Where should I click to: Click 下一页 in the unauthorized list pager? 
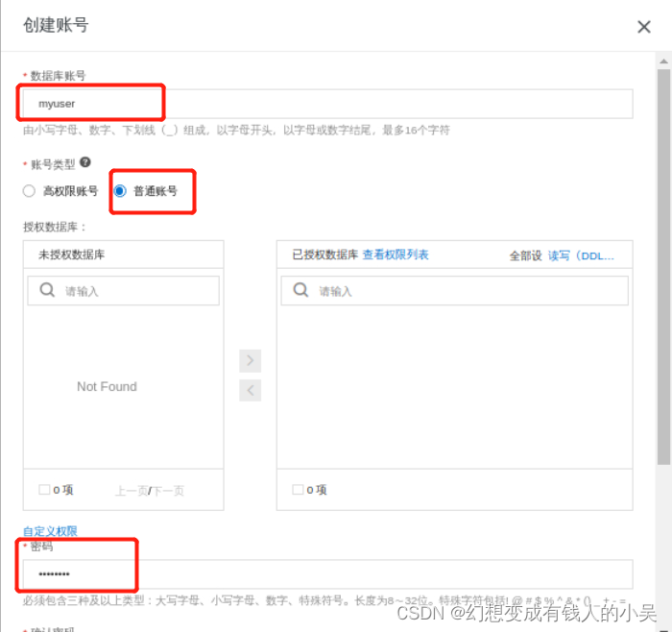(x=168, y=491)
